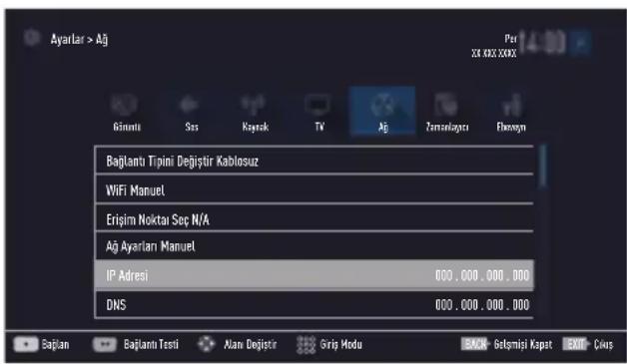Image resolution: width=627 pixels, height=364 pixels.
Task: Select the WiFi Manuel row
Action: coord(314,190)
